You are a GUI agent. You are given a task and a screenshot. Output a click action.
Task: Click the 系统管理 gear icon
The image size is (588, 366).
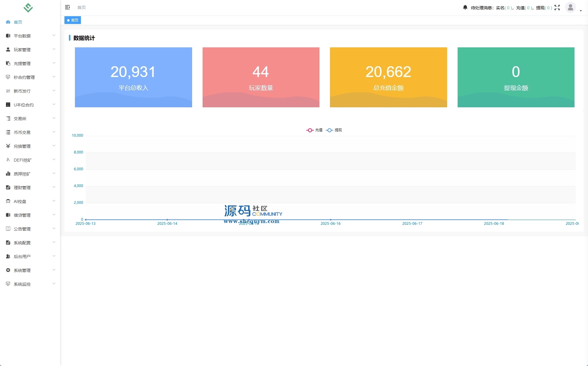[x=8, y=270]
